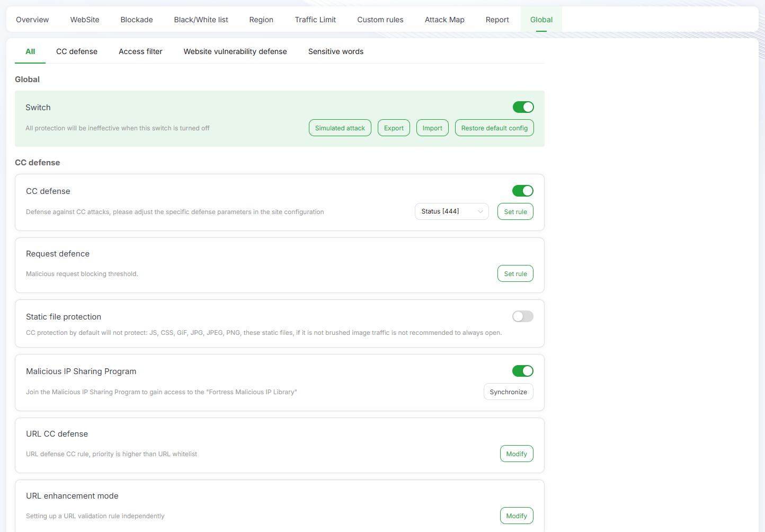Modify URL enhancement mode settings
765x532 pixels.
(516, 516)
